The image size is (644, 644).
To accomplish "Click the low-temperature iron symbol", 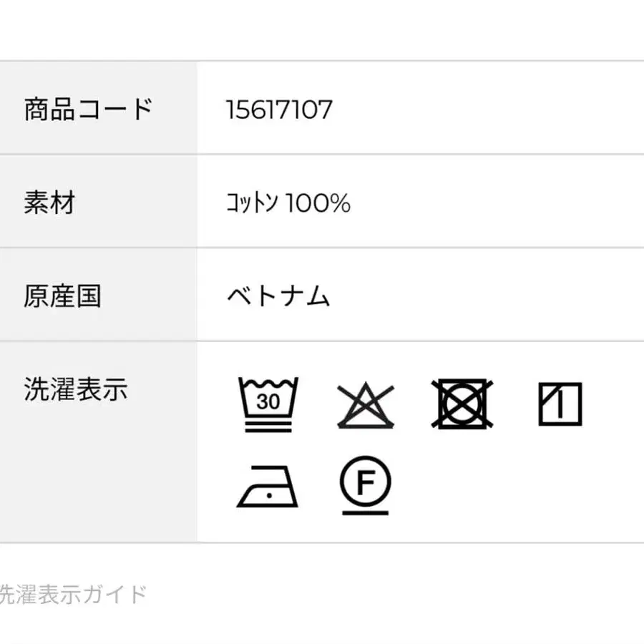I will pyautogui.click(x=267, y=488).
